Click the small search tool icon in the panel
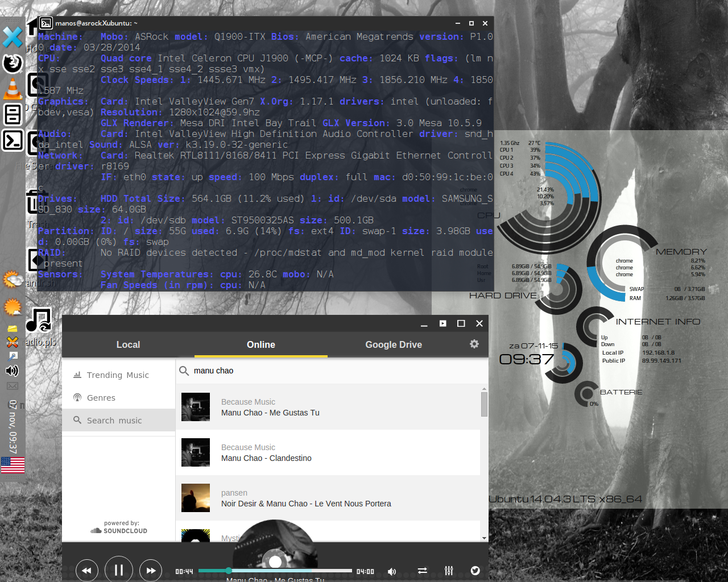Viewport: 728px width, 582px height. pos(13,356)
